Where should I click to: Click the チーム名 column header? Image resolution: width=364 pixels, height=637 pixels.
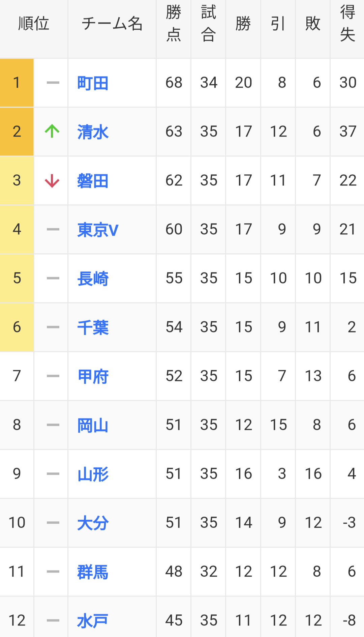(x=112, y=24)
